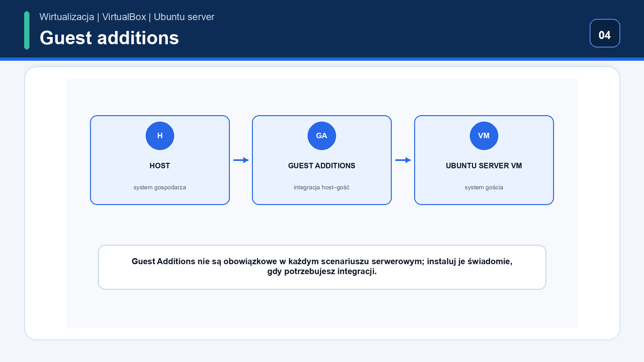Screen dimensions: 644x362
Task: Click the arrow between Host and Guest Additions
Action: coord(241,160)
